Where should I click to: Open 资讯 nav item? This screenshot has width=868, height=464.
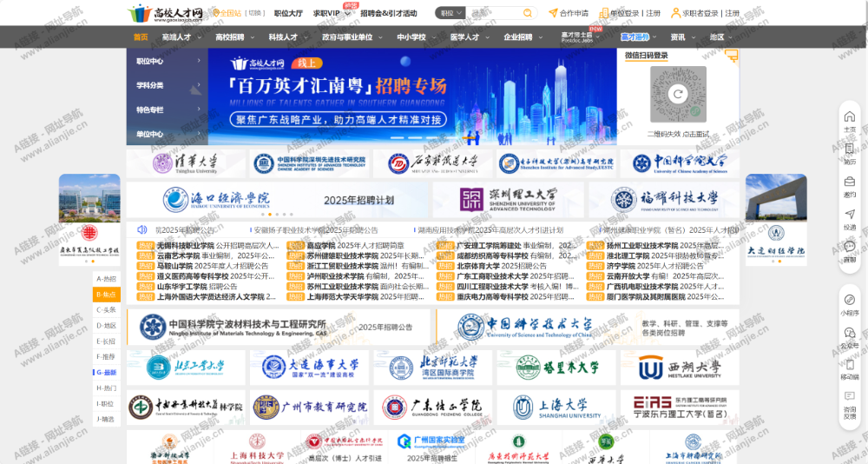point(678,37)
